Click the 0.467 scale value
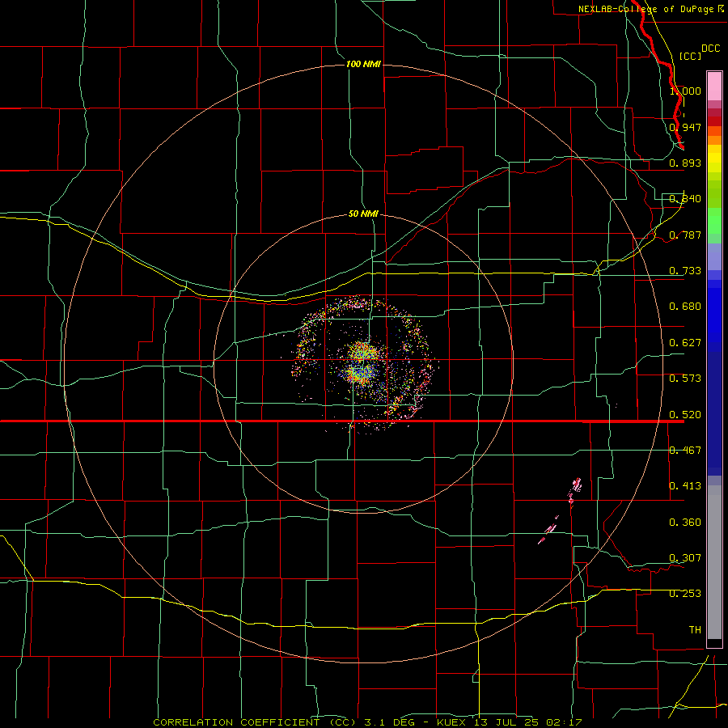 click(685, 451)
